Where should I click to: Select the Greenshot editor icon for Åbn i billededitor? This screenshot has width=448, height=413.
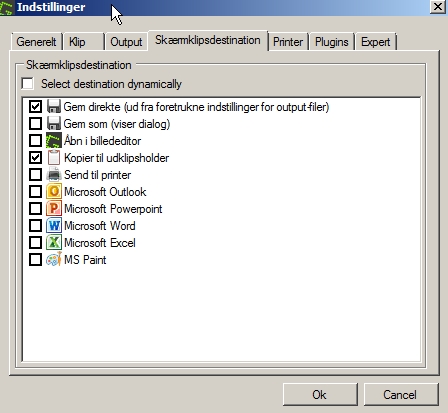point(54,140)
